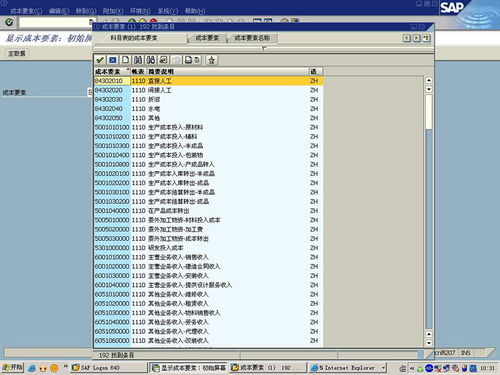Select row 5301000000 研发投入成本
Image resolution: width=500 pixels, height=375 pixels.
click(208, 248)
